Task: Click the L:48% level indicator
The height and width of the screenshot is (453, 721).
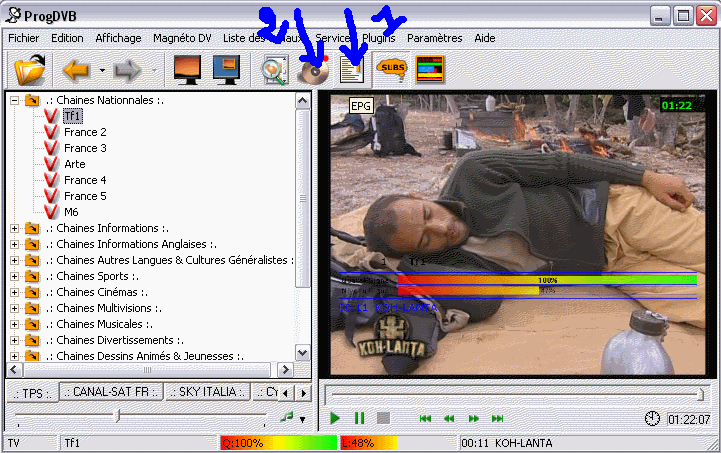Action: pos(368,443)
